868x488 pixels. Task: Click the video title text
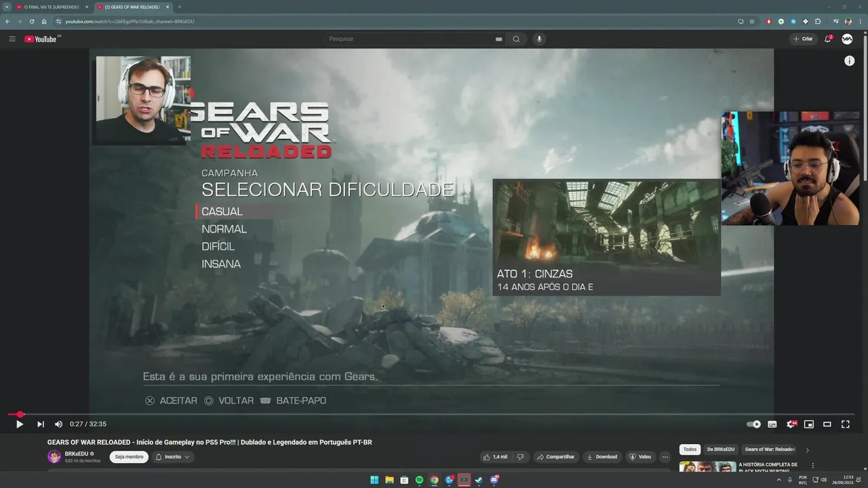click(x=210, y=443)
